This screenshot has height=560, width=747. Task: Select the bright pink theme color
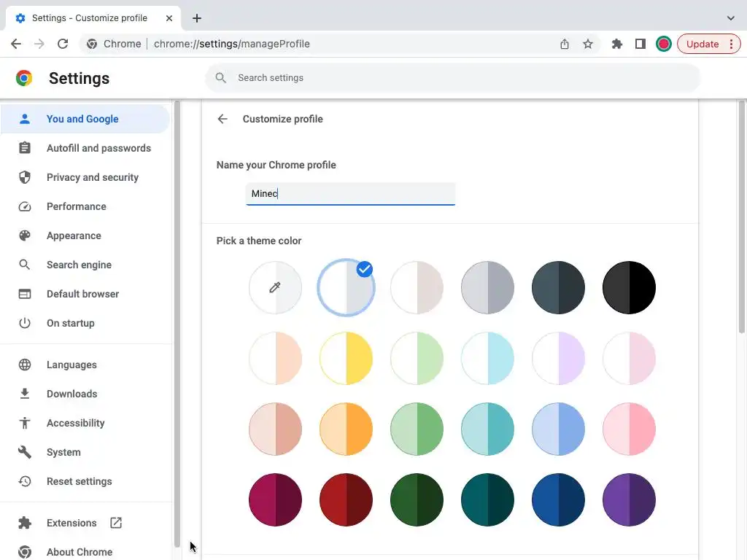(629, 429)
